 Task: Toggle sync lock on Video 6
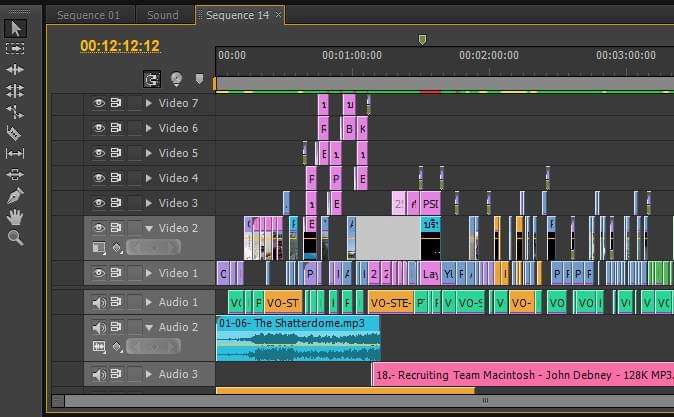coord(116,128)
